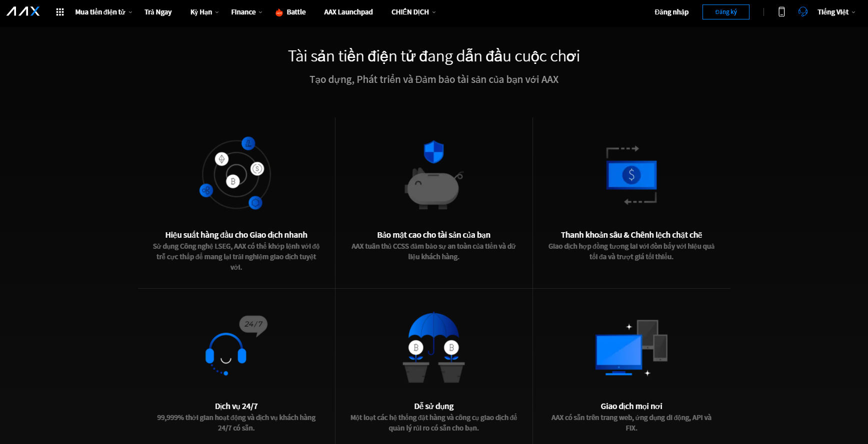Click heading Hiệu suất hàng đầu cho Giao dịch nhanh
Image resolution: width=868 pixels, height=444 pixels.
tap(236, 235)
